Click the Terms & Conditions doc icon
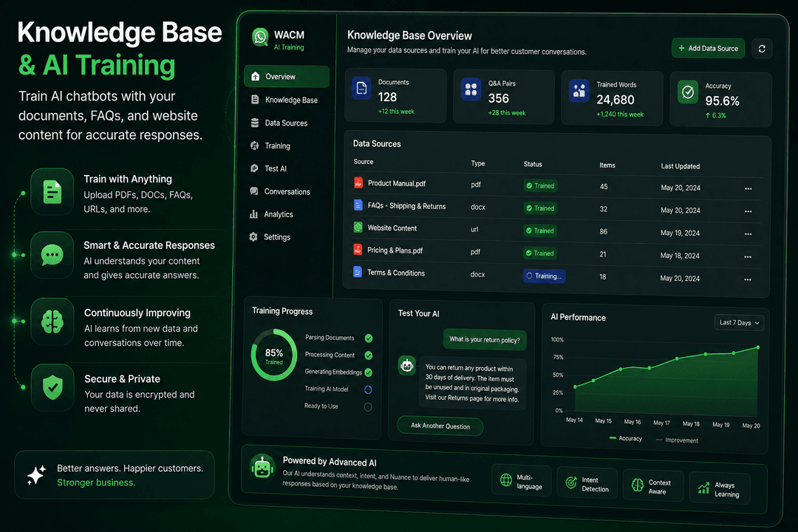 [358, 272]
